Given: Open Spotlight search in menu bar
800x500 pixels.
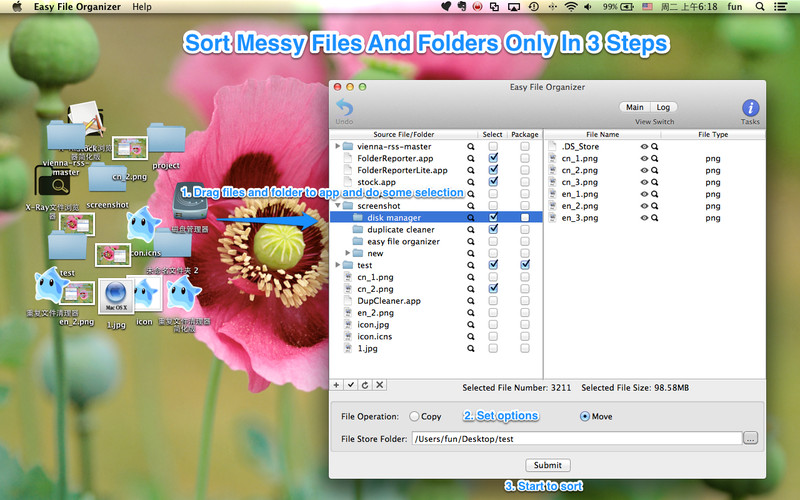Looking at the screenshot, I should pyautogui.click(x=760, y=7).
